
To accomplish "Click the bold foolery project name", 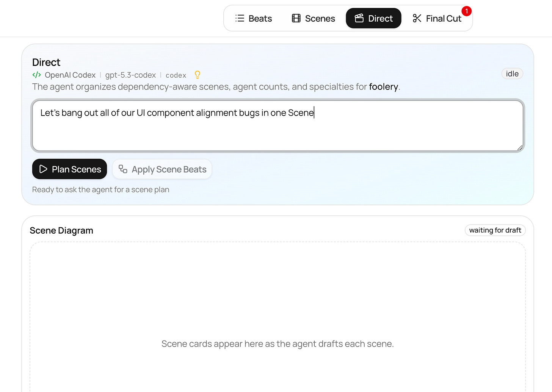I will click(383, 87).
